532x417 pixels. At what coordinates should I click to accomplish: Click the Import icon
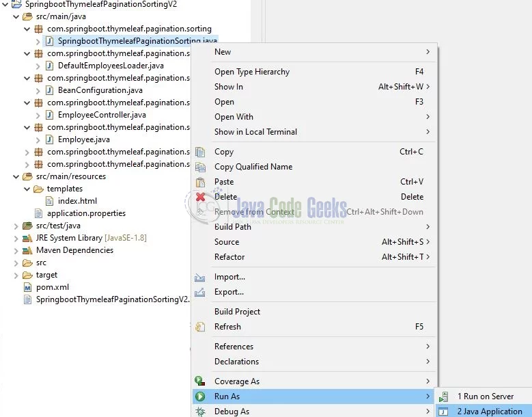(x=200, y=277)
